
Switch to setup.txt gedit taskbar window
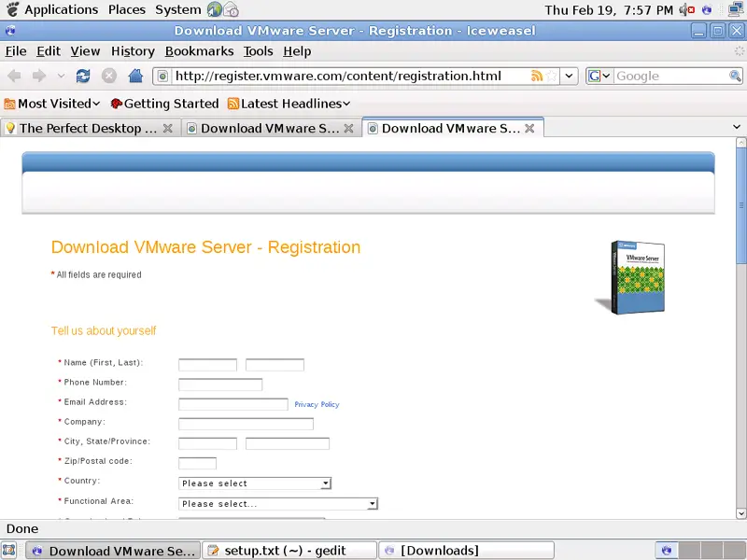[x=289, y=551]
